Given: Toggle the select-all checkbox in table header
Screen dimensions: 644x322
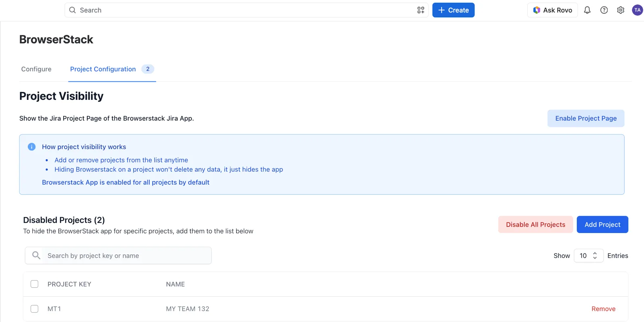Looking at the screenshot, I should pyautogui.click(x=35, y=284).
